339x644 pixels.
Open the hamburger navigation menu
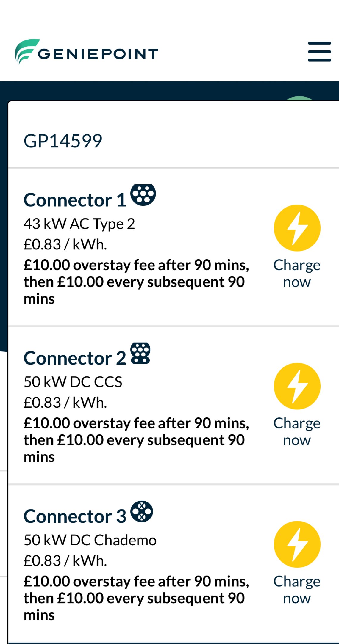[x=319, y=51]
